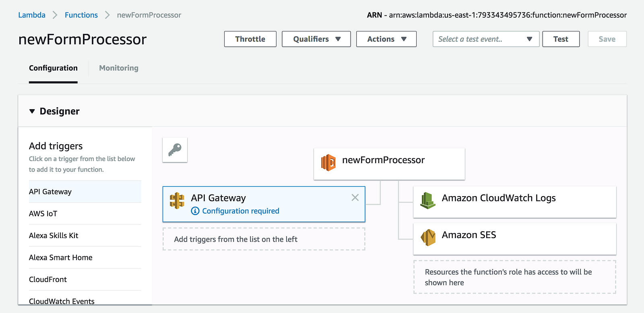Image resolution: width=644 pixels, height=313 pixels.
Task: Click the Throttle button
Action: [250, 39]
